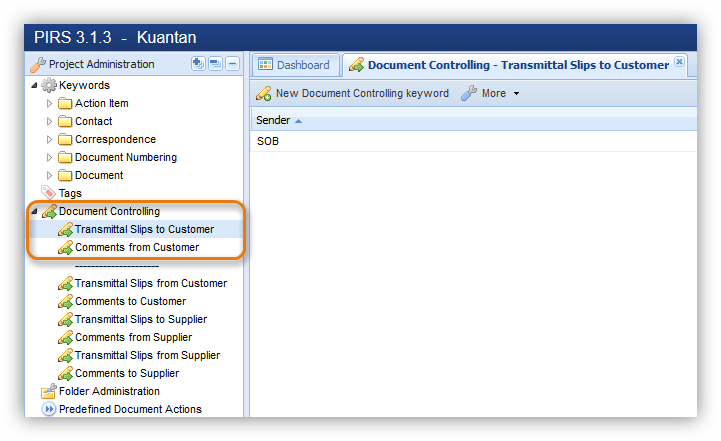Open Comments from Supplier item
The image size is (721, 441).
[x=133, y=337]
